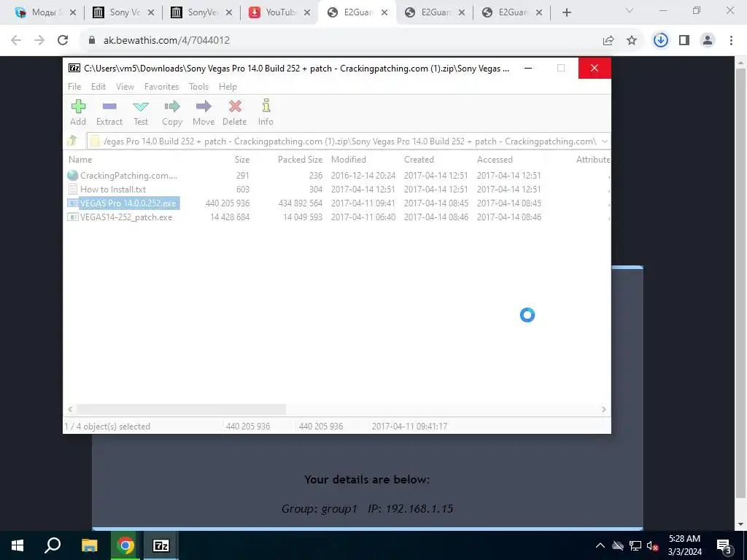Minimize the 7-Zip window

(x=528, y=68)
